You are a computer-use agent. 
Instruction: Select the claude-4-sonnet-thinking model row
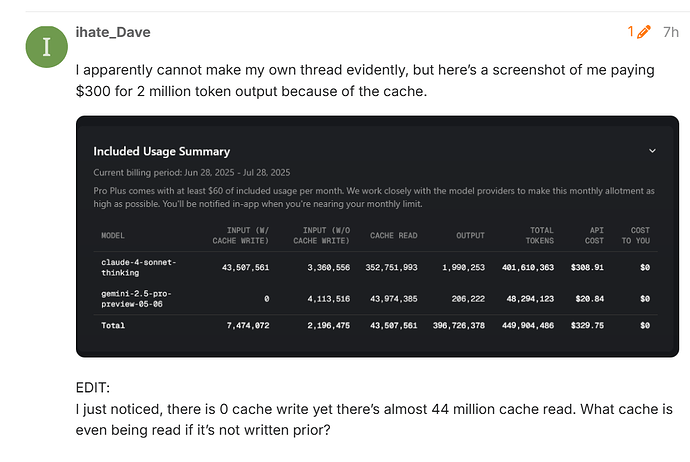point(375,268)
